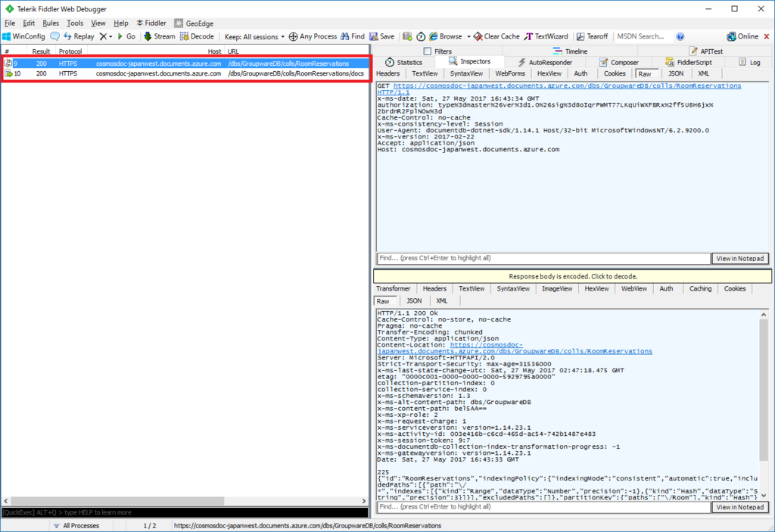This screenshot has width=775, height=532.
Task: Click the timer clock toolbar icon
Action: click(421, 36)
